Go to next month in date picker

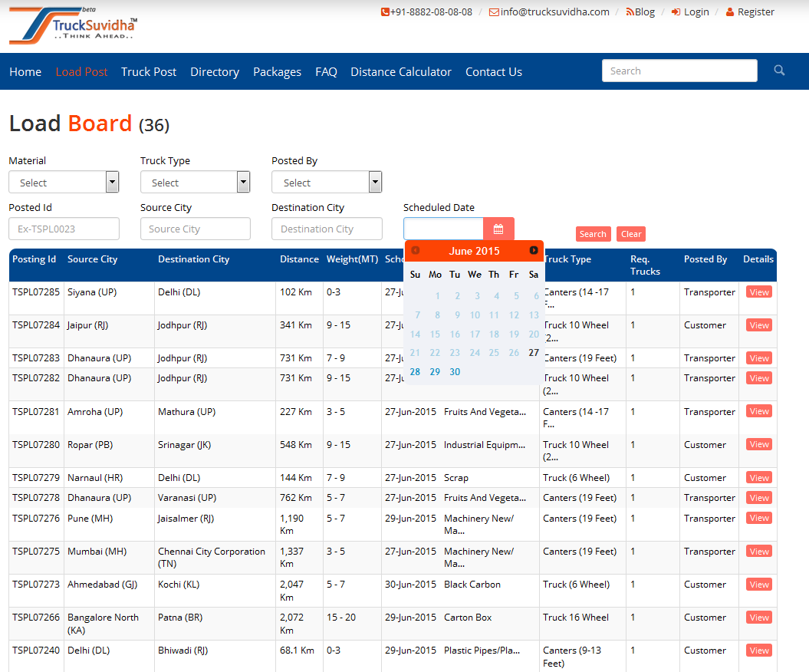[x=534, y=251]
